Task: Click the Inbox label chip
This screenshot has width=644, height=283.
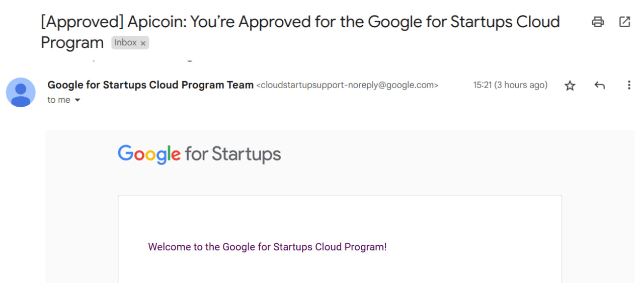Action: pyautogui.click(x=125, y=43)
